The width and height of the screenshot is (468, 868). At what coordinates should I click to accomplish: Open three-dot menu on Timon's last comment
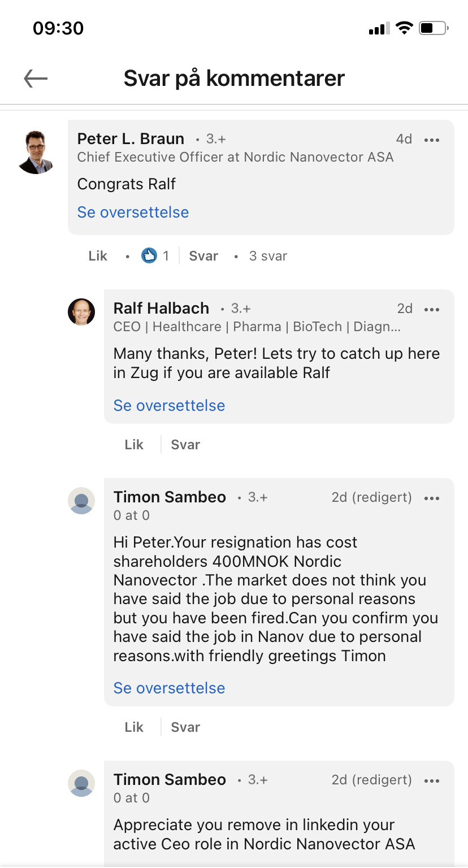[x=431, y=780]
